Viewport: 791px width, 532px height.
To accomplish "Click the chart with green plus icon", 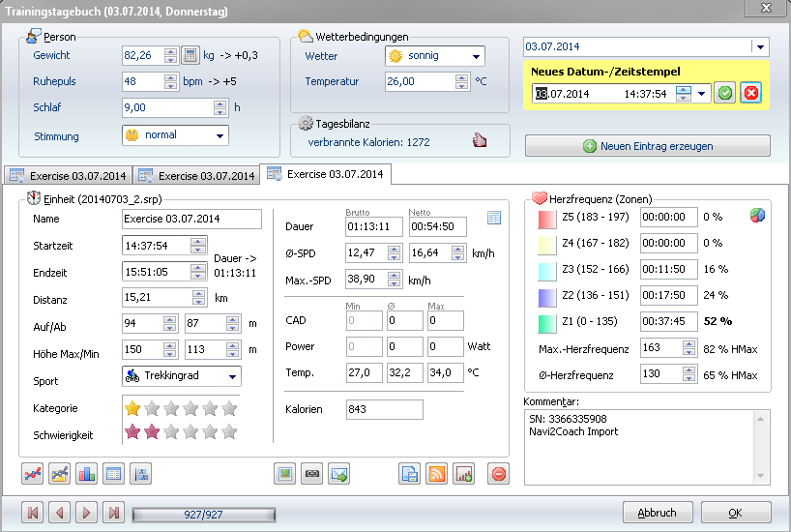I will [463, 474].
